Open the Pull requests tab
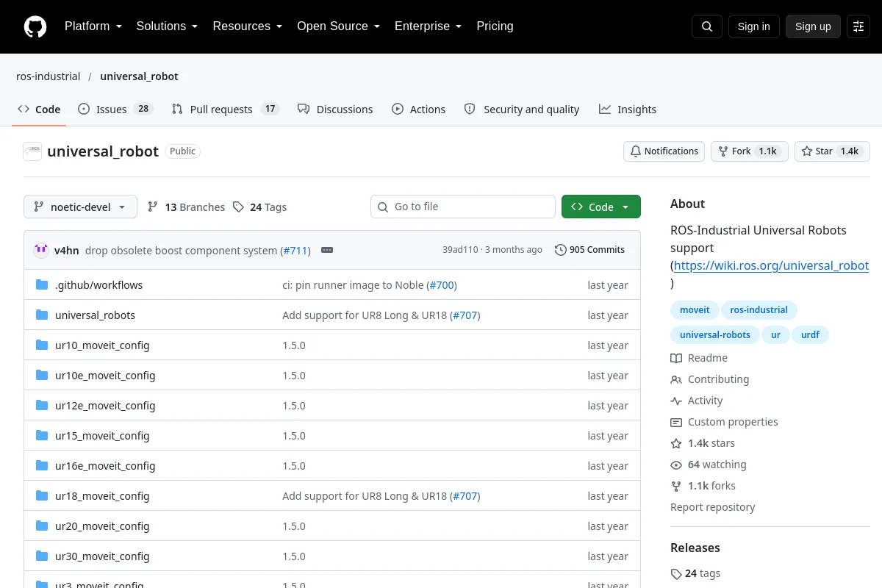Screen dimensions: 882x588 tap(225, 109)
